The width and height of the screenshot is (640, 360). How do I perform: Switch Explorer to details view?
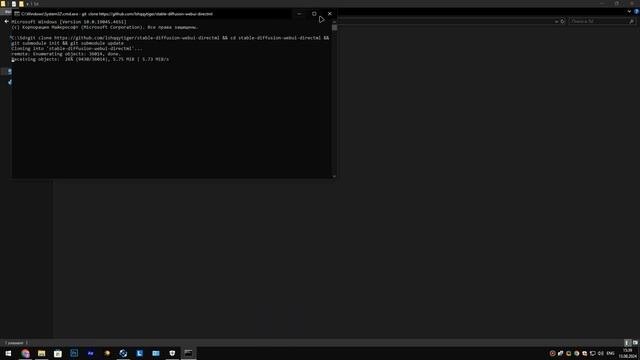click(x=628, y=343)
